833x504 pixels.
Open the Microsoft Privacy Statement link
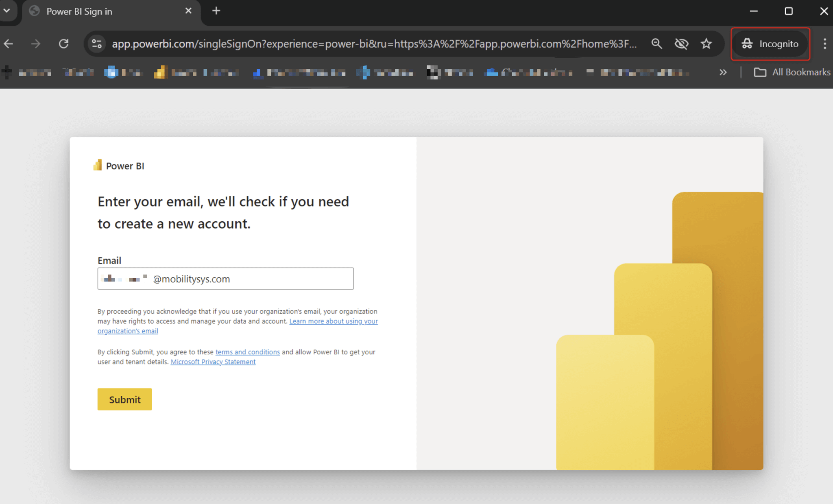coord(213,362)
